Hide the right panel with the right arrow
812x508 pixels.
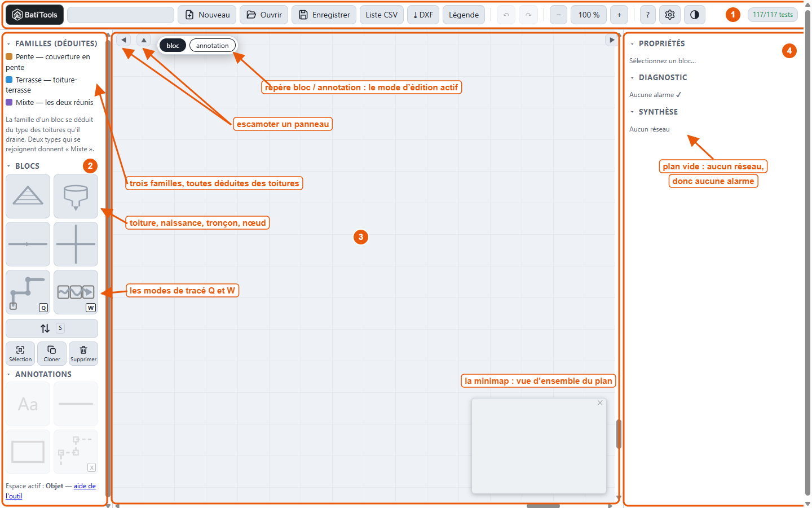pos(612,40)
